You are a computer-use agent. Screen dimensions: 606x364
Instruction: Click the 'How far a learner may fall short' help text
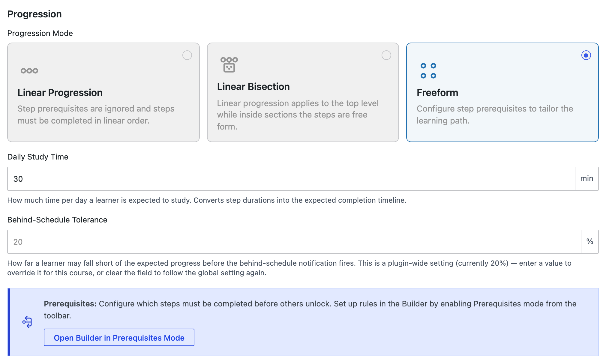tap(289, 268)
